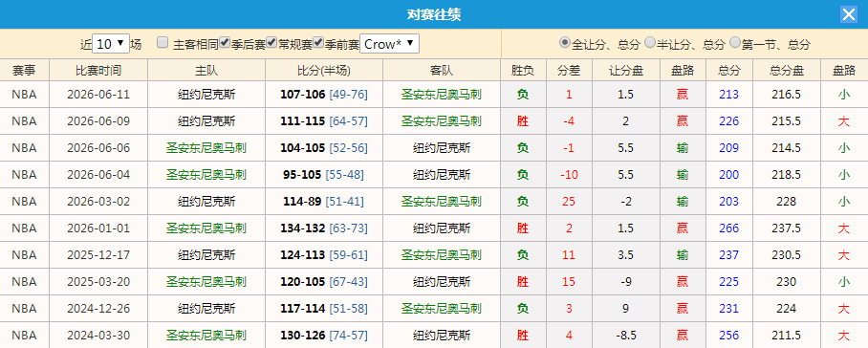
Task: Toggle the 主客相同 checkbox
Action: [163, 43]
